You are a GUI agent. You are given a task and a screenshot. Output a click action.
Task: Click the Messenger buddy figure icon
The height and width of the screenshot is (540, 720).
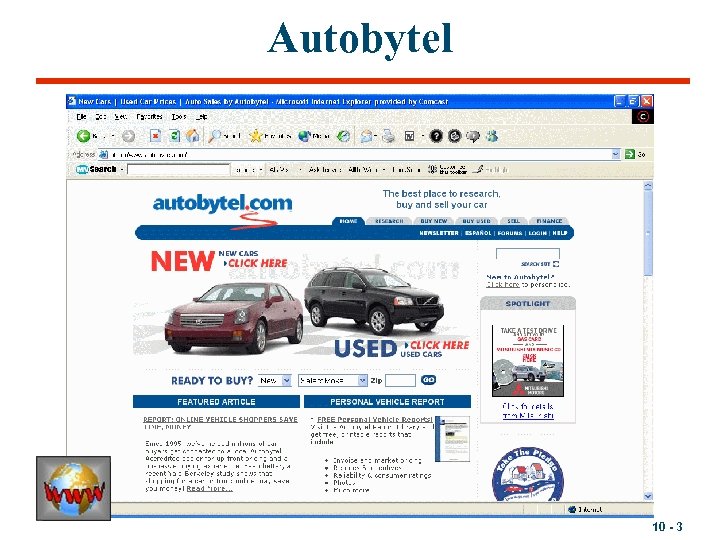click(x=492, y=136)
